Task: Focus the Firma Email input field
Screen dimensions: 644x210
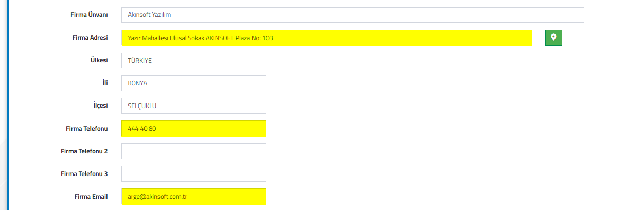Action: pos(194,196)
